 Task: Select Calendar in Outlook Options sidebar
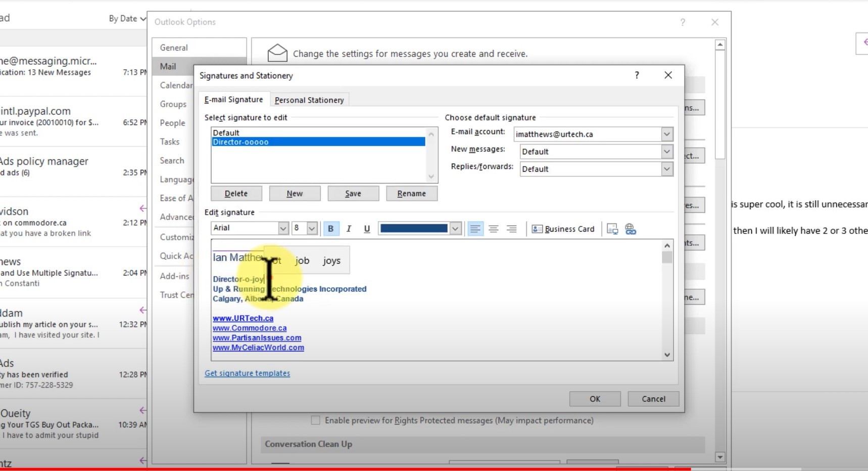175,85
